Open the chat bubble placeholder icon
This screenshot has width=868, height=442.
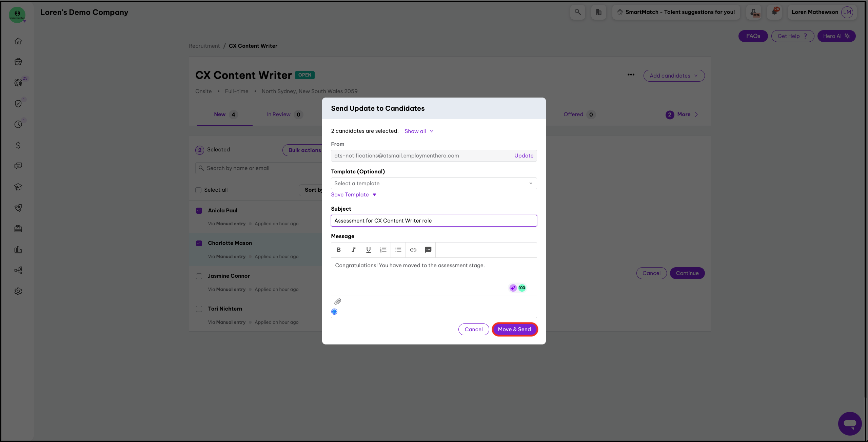click(x=428, y=250)
